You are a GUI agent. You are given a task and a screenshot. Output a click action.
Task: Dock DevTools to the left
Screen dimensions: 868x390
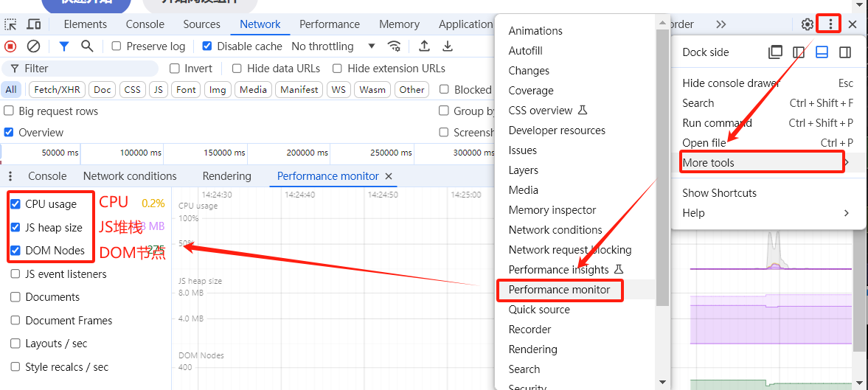click(x=799, y=52)
